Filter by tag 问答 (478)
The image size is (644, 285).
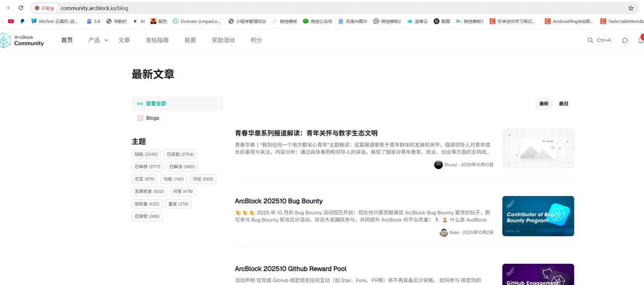[x=183, y=192]
